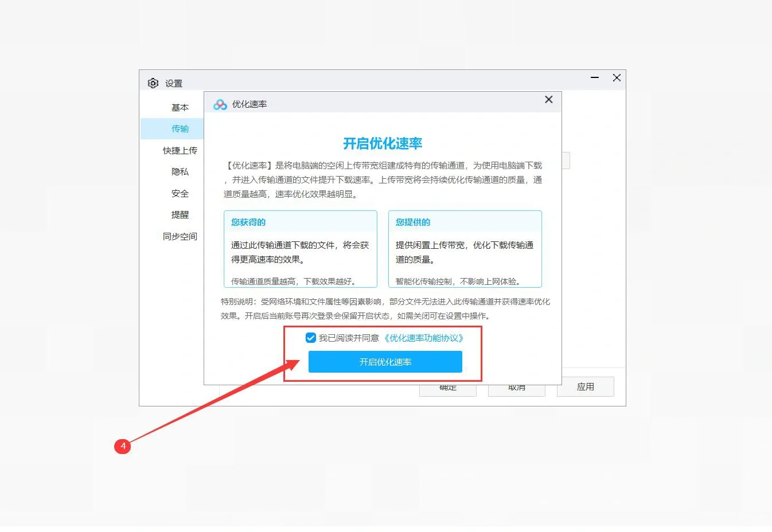Image resolution: width=772 pixels, height=532 pixels.
Task: Click the 您提供的 info panel
Action: [465, 248]
